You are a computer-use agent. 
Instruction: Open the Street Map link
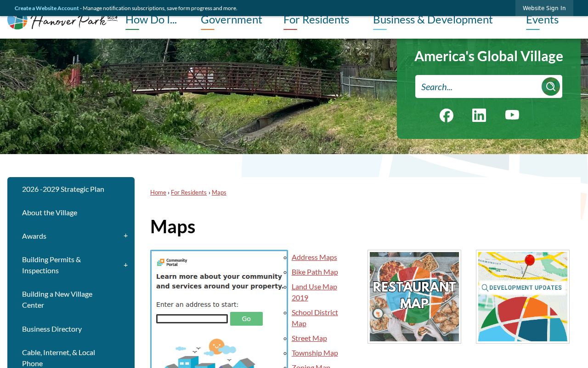click(x=309, y=338)
